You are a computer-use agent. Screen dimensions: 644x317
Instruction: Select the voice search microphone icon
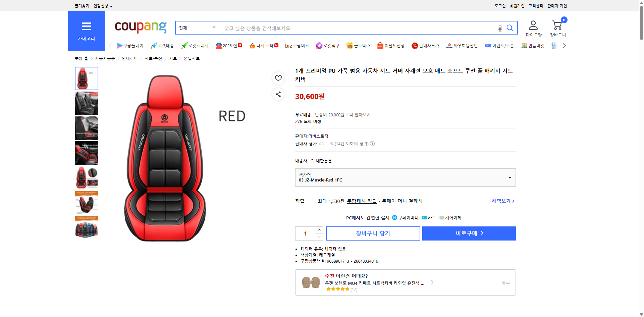click(500, 28)
